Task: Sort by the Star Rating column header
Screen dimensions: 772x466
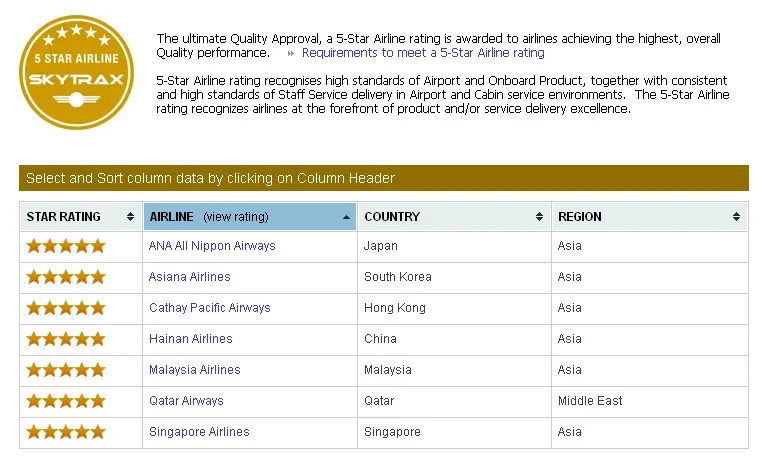Action: click(x=81, y=217)
